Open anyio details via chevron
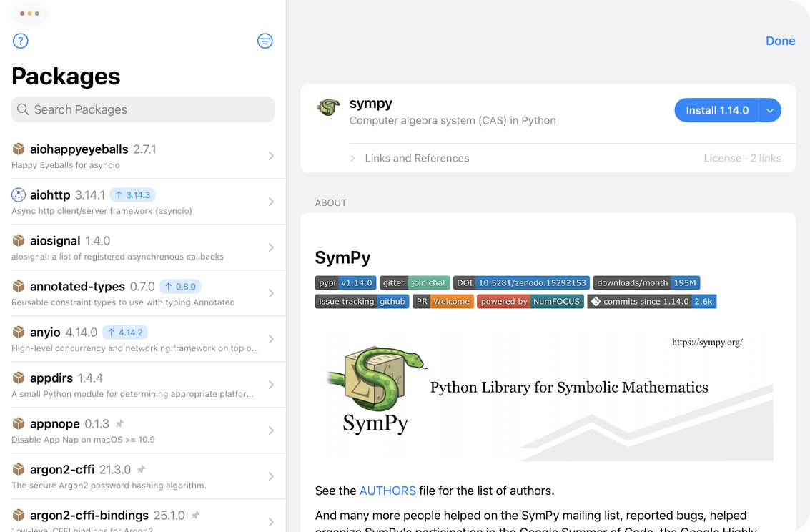 coord(271,339)
